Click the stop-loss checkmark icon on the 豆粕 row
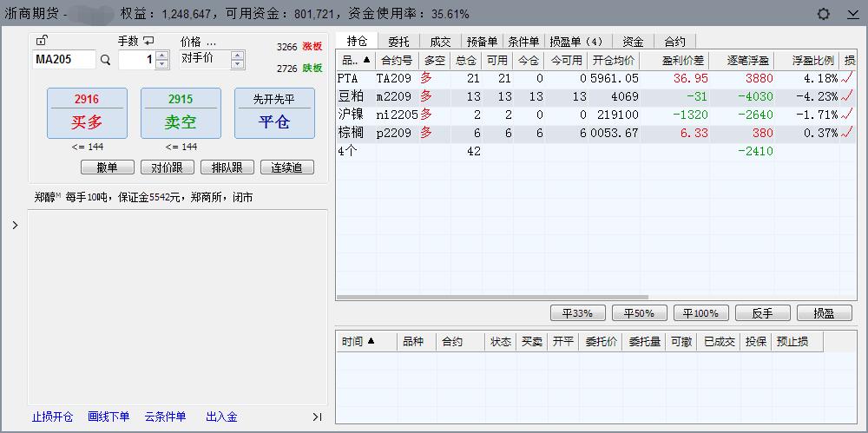This screenshot has height=433, width=868. 847,96
